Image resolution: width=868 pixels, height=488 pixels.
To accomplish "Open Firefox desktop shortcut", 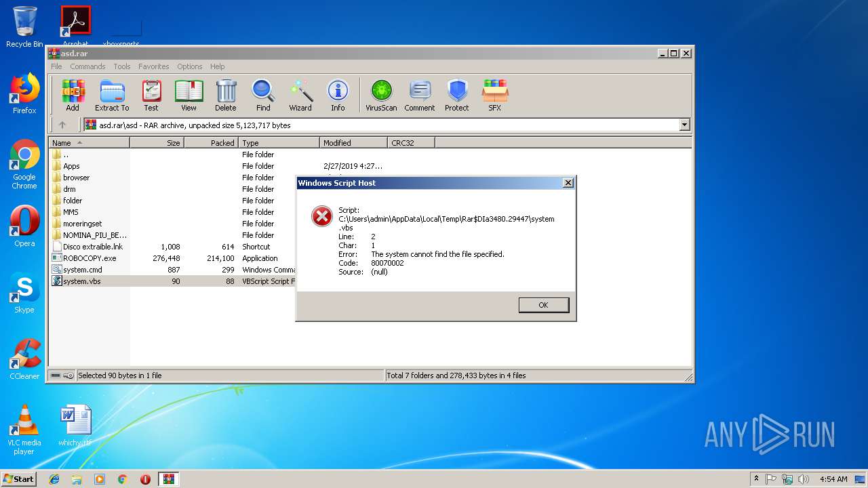I will (x=24, y=94).
